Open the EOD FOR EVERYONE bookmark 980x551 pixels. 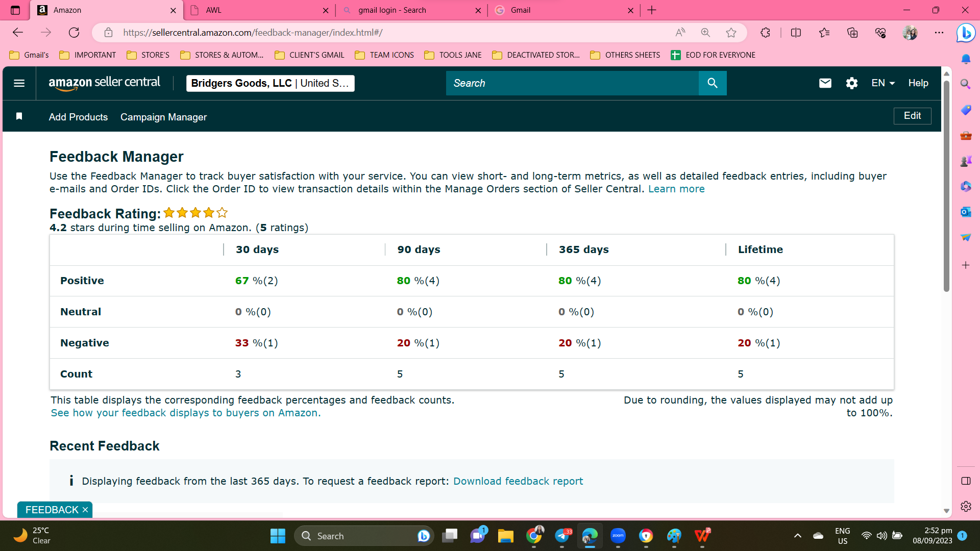click(713, 55)
